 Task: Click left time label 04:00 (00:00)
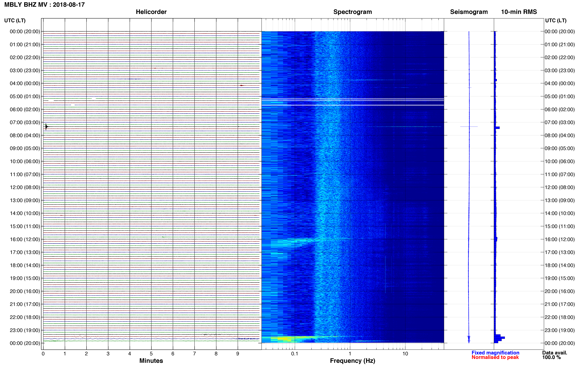coord(25,83)
